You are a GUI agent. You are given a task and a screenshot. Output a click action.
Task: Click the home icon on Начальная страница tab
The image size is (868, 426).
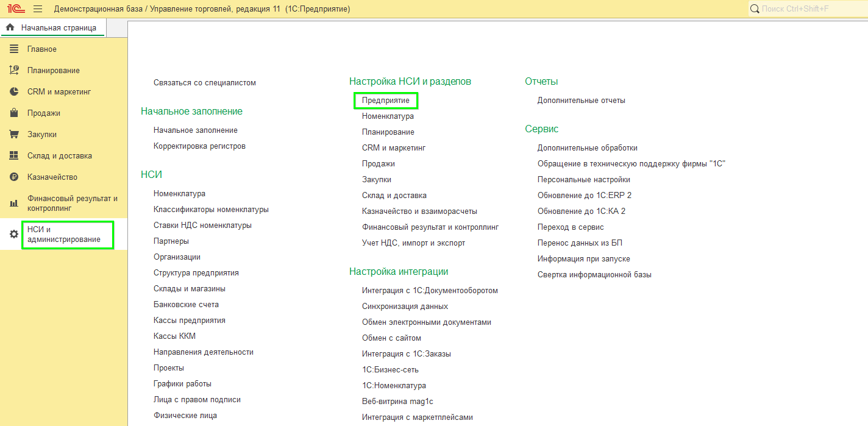point(10,27)
